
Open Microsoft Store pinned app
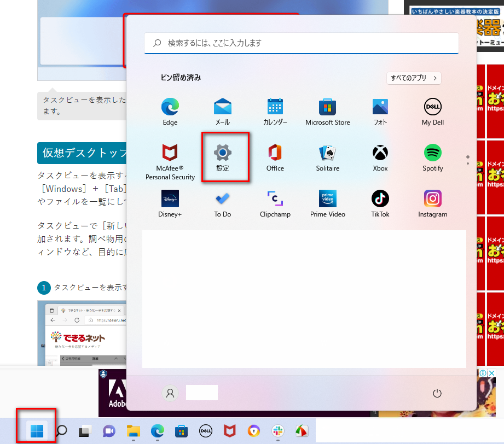(328, 112)
